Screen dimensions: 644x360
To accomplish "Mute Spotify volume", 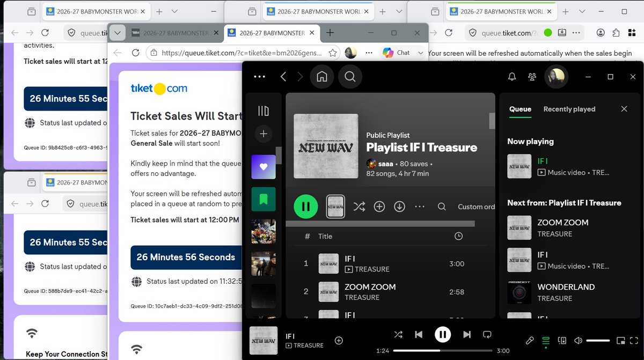I will click(x=579, y=340).
